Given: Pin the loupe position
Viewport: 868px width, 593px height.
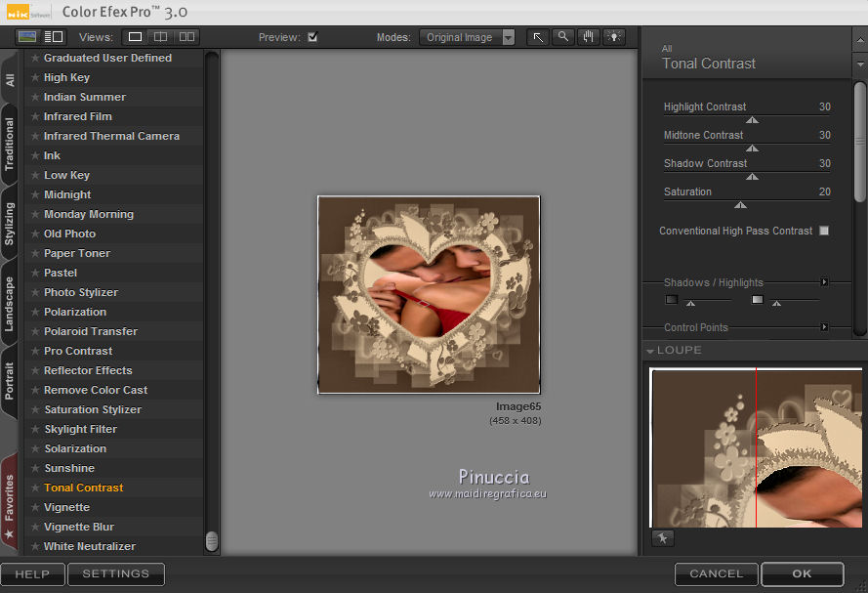Looking at the screenshot, I should tap(663, 538).
